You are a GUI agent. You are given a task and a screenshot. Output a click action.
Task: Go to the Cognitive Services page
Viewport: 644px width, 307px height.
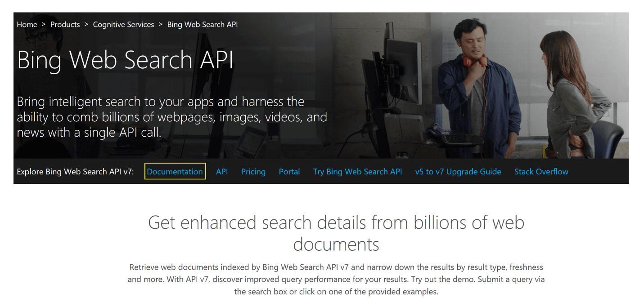(x=123, y=24)
